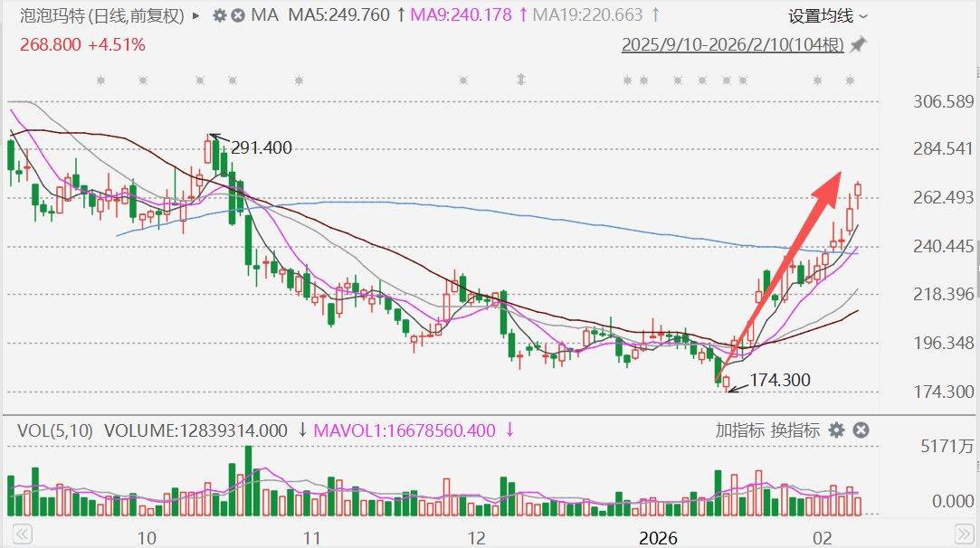Open the volume indicator settings gear

(837, 430)
